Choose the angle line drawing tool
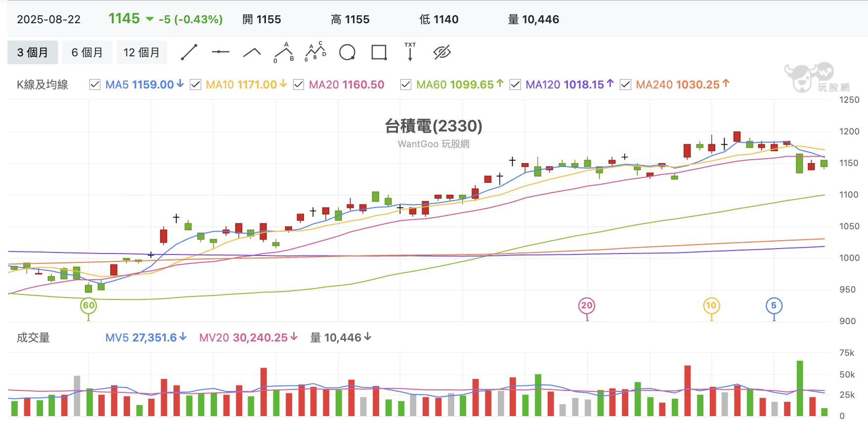This screenshot has height=422, width=868. (252, 52)
